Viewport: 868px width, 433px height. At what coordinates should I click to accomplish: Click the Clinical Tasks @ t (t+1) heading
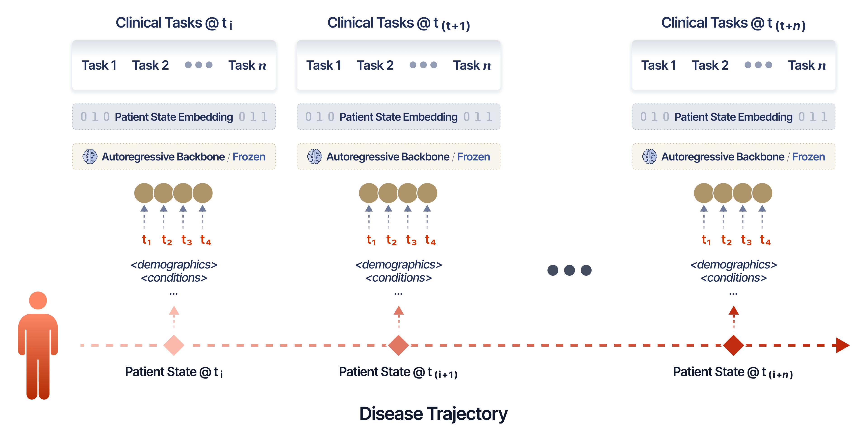(399, 24)
